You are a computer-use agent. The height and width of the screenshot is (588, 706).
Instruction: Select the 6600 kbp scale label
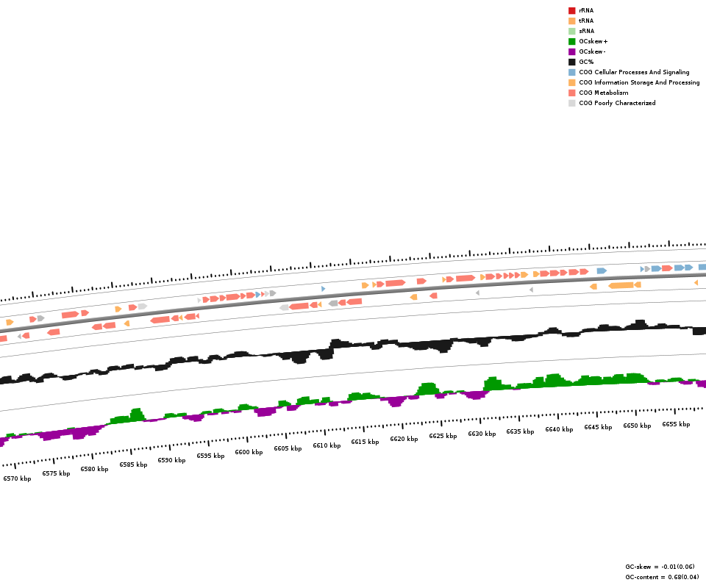coord(249,452)
